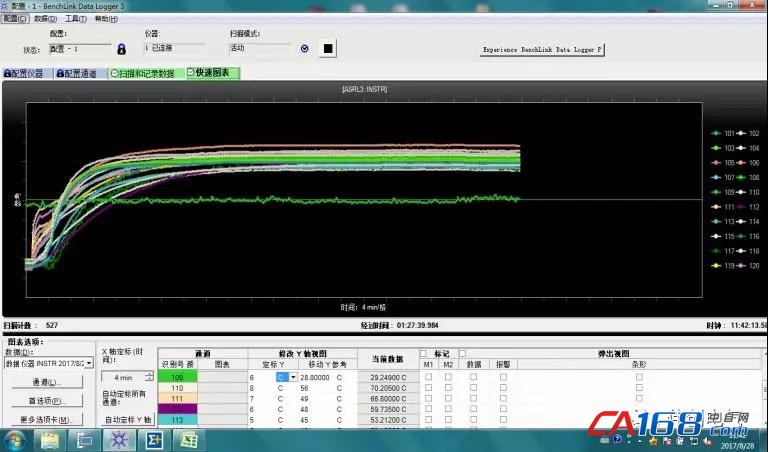This screenshot has width=768, height=452.
Task: Enable 数据 popup for channel 109
Action: [x=473, y=377]
